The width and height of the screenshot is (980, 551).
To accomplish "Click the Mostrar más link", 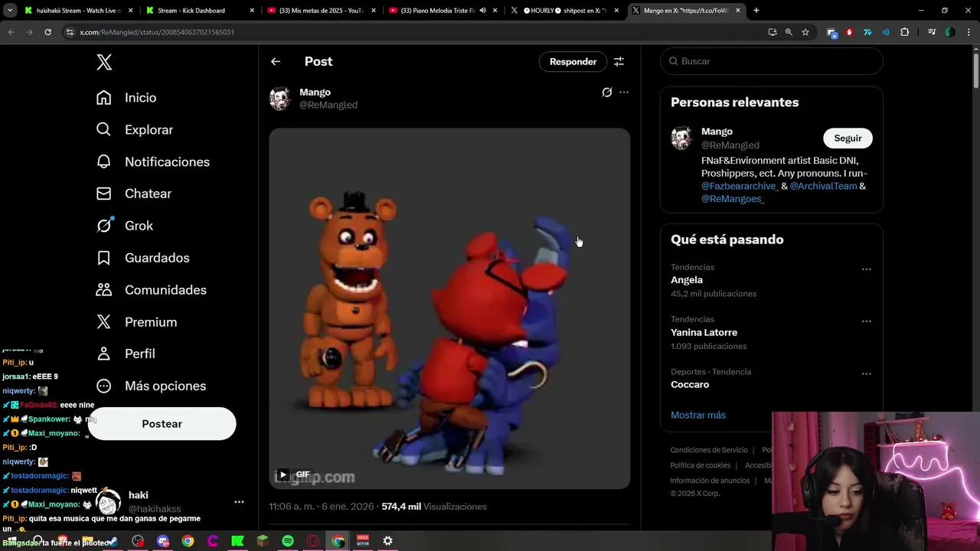I will [x=698, y=416].
